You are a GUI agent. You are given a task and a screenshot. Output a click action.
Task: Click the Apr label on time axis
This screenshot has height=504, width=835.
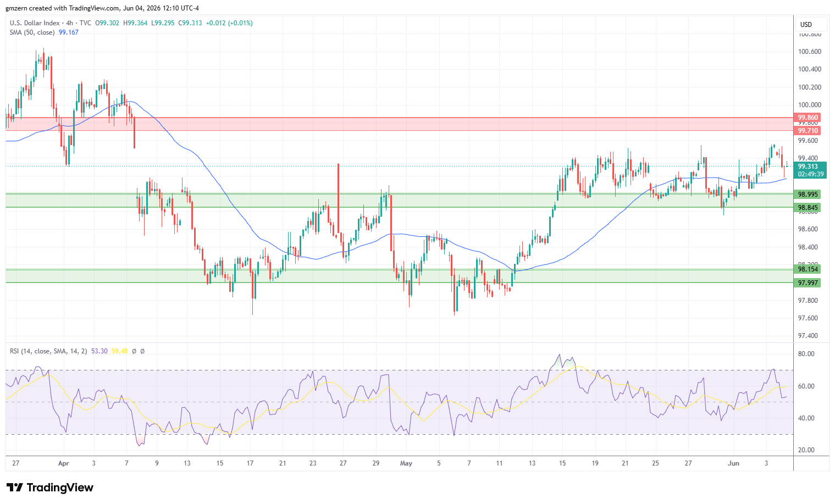(x=64, y=463)
